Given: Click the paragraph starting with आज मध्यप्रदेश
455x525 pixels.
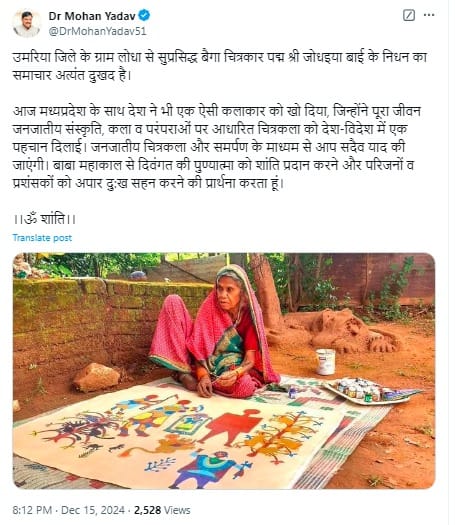Looking at the screenshot, I should pyautogui.click(x=217, y=147).
